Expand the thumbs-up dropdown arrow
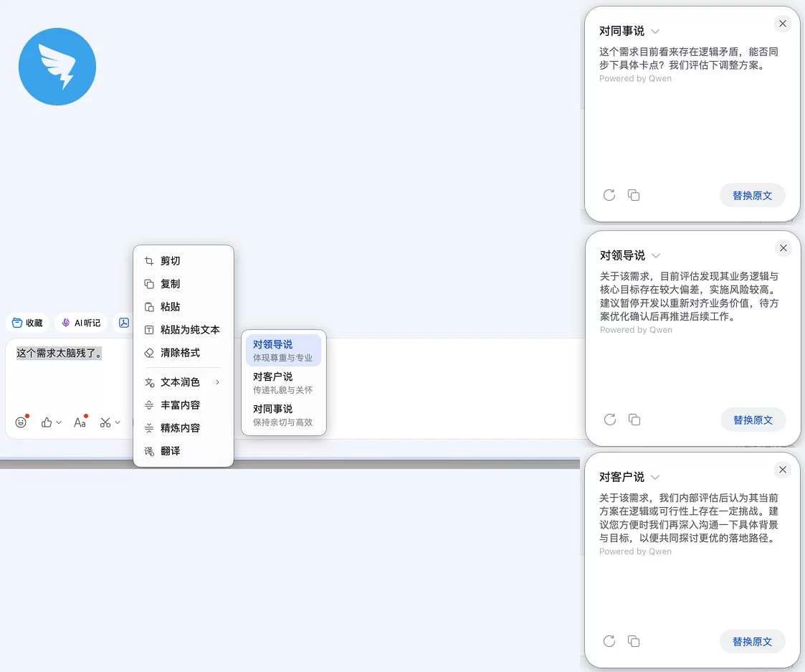The image size is (805, 672). (x=59, y=422)
